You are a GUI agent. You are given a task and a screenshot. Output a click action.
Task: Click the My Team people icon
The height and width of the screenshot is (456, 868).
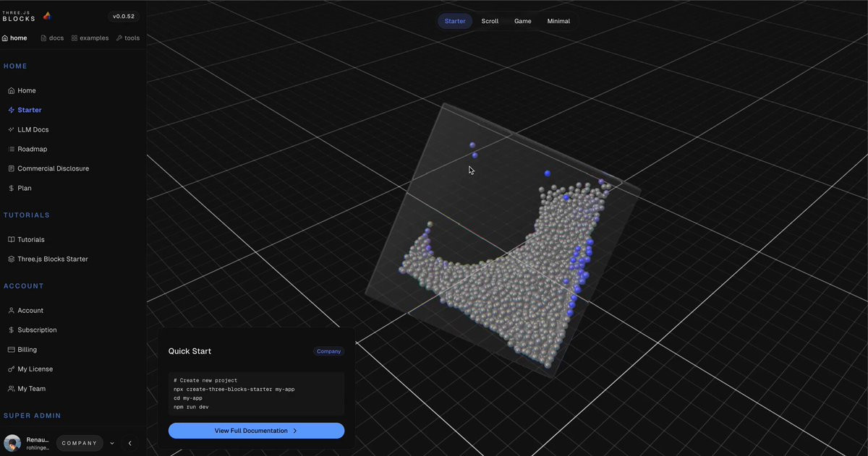click(x=11, y=388)
